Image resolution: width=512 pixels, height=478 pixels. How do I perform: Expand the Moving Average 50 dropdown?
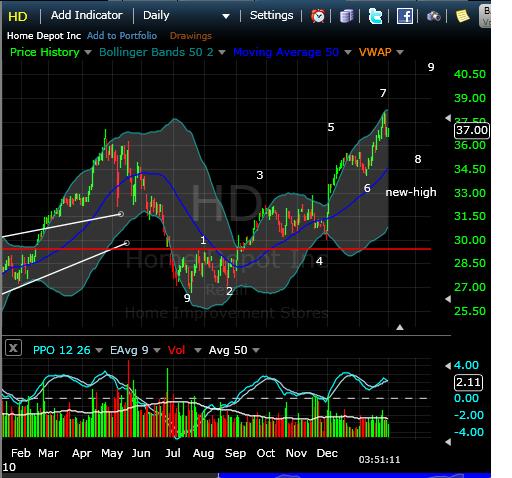(348, 52)
